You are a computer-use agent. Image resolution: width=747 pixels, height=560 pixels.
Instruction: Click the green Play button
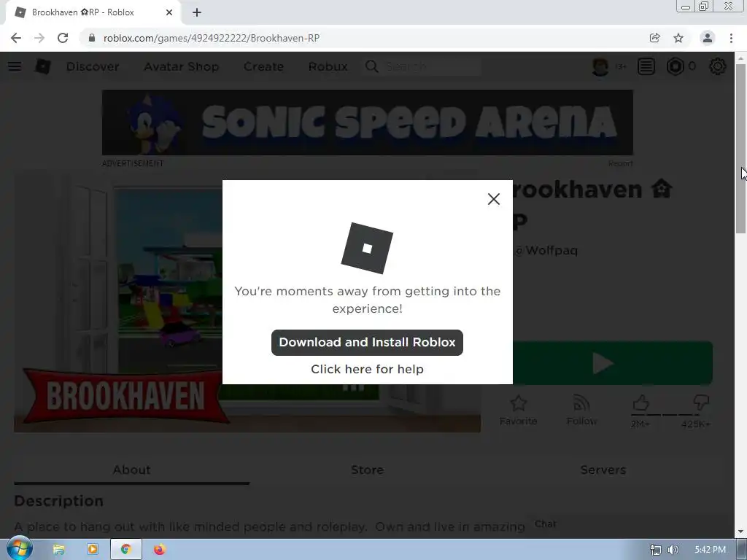click(x=613, y=363)
